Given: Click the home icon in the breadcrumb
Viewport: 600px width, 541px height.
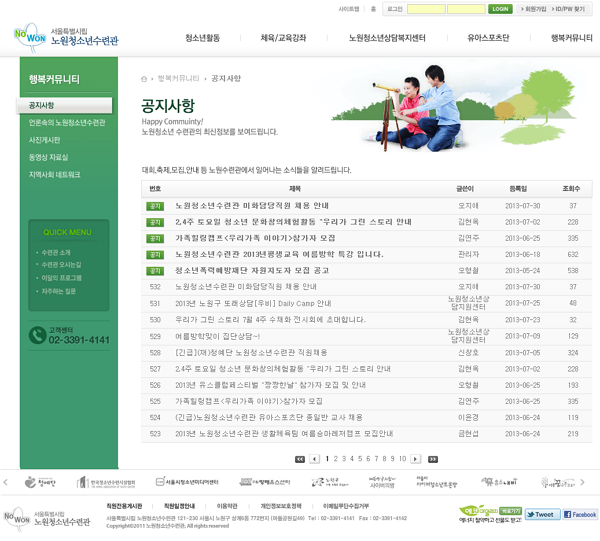Looking at the screenshot, I should [145, 78].
